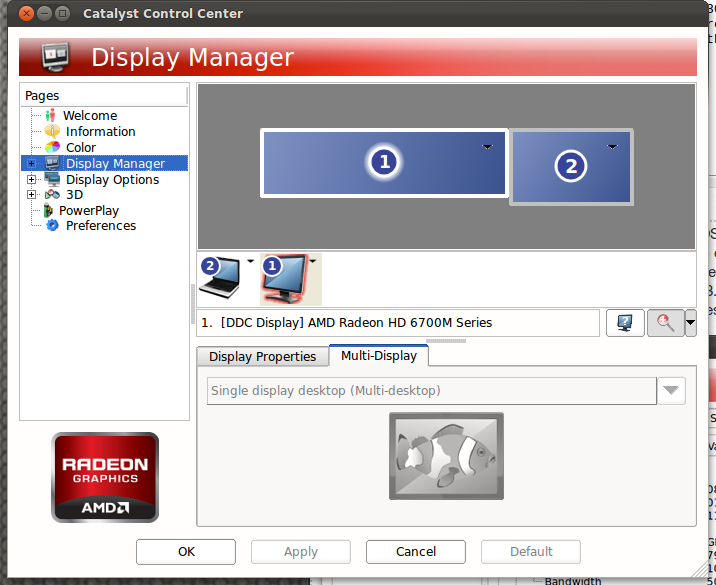Switch to the Multi-Display tab

(x=379, y=355)
